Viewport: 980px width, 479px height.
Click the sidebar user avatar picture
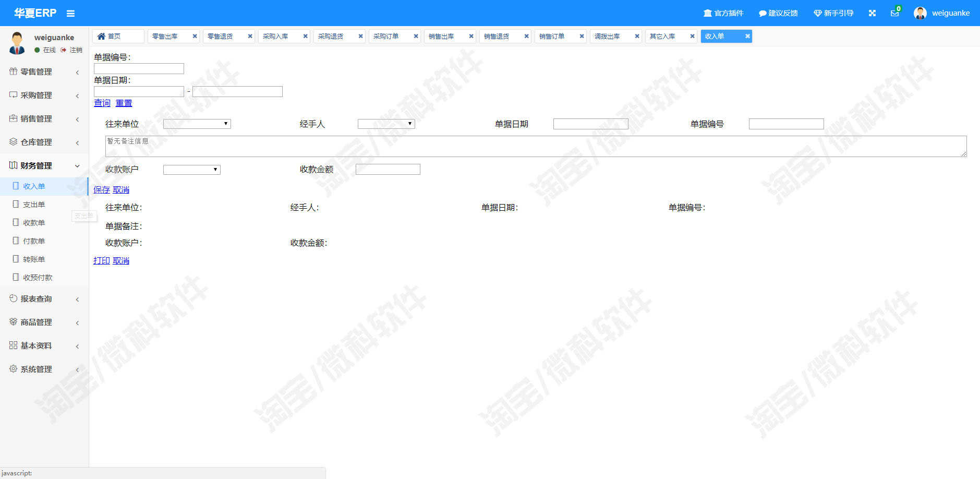17,43
